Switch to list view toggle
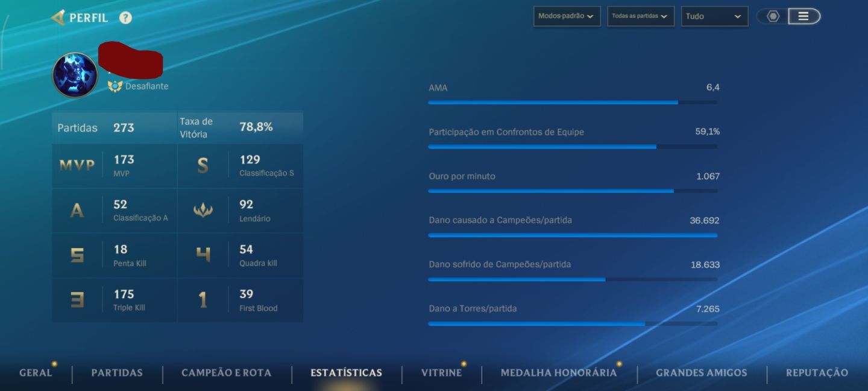 click(x=804, y=16)
